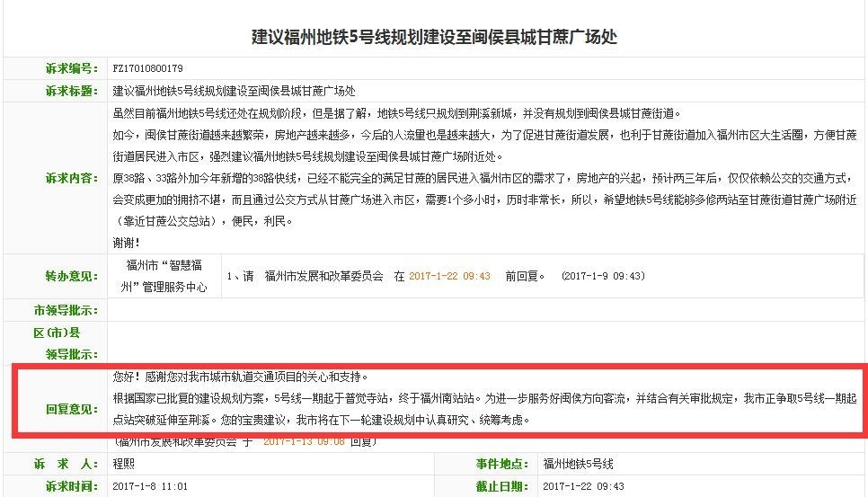Click the 转办意见 label
The width and height of the screenshot is (868, 497).
click(72, 276)
